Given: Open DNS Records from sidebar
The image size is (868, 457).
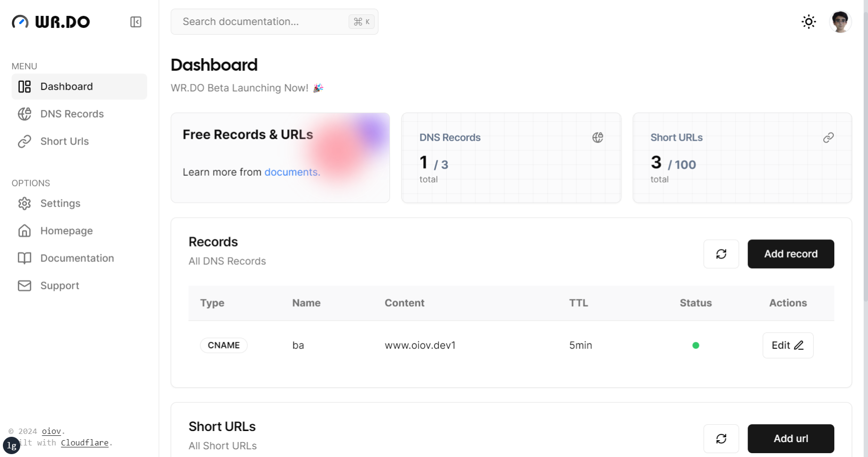Looking at the screenshot, I should 72,114.
